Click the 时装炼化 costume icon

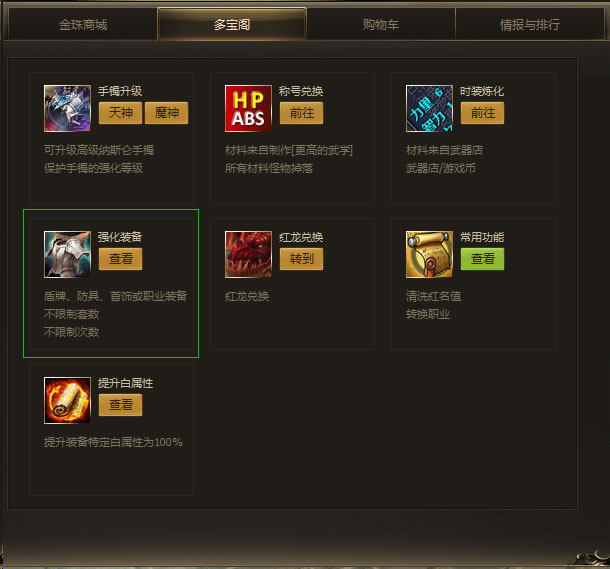click(429, 109)
